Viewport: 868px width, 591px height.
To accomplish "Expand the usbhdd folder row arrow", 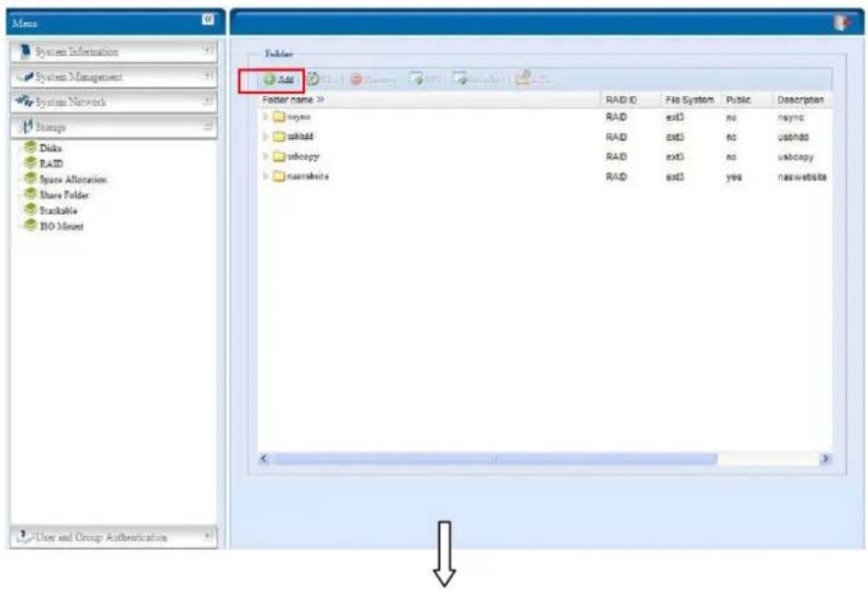I will [266, 136].
